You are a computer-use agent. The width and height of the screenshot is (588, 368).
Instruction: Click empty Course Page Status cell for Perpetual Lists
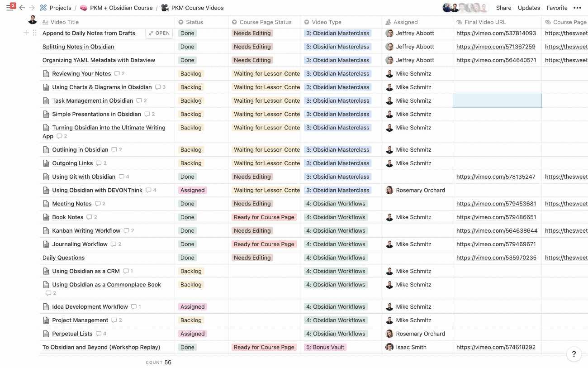tap(265, 334)
